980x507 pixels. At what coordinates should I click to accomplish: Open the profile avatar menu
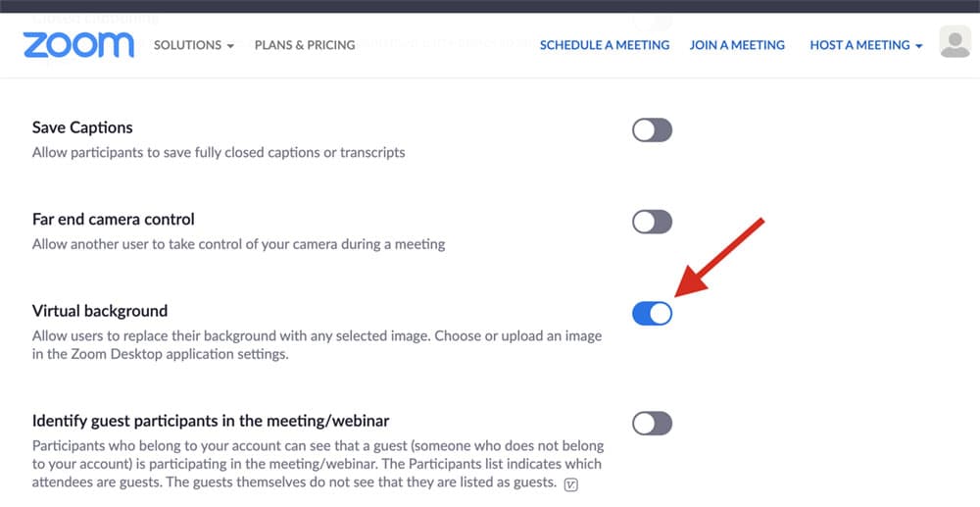point(955,42)
